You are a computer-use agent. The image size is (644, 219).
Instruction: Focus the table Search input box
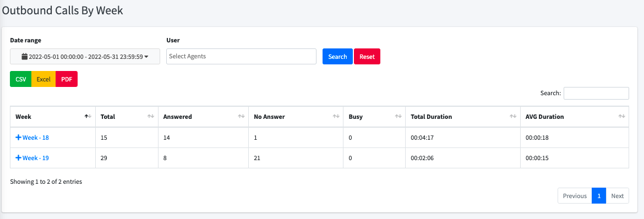click(x=596, y=94)
